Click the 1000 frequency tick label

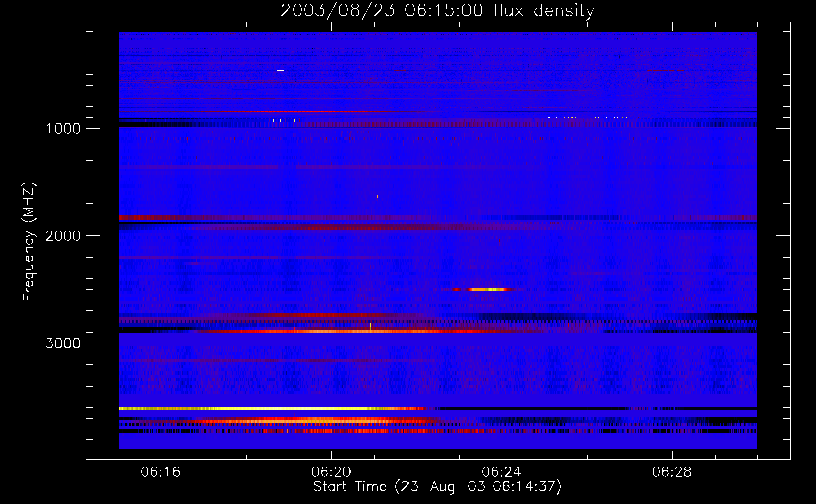point(63,129)
